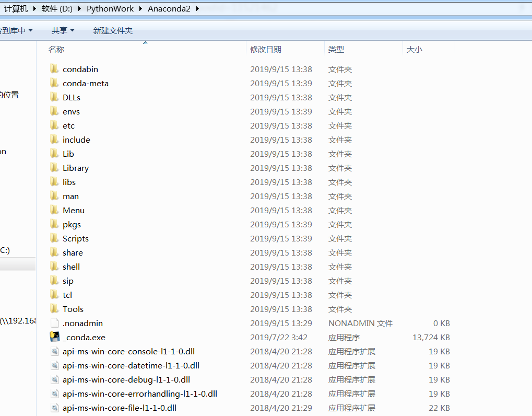Click the _conda.exe file name
Viewport: 532px width, 416px height.
[x=84, y=337]
